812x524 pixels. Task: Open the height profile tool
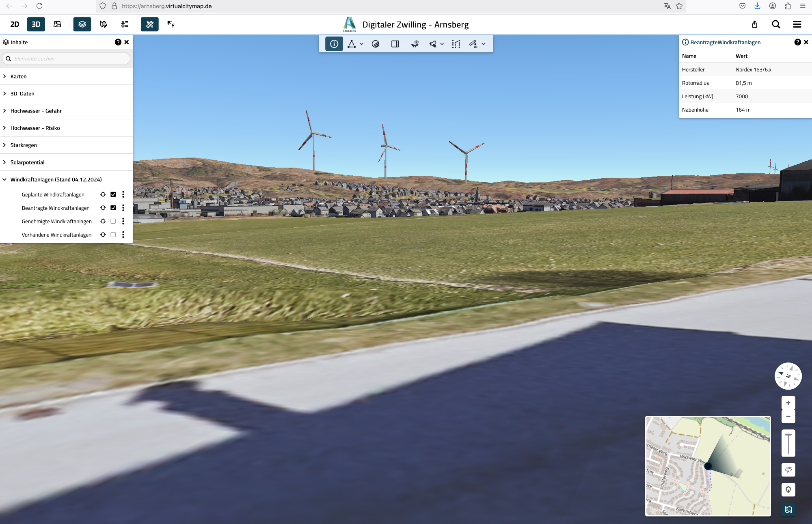click(456, 44)
